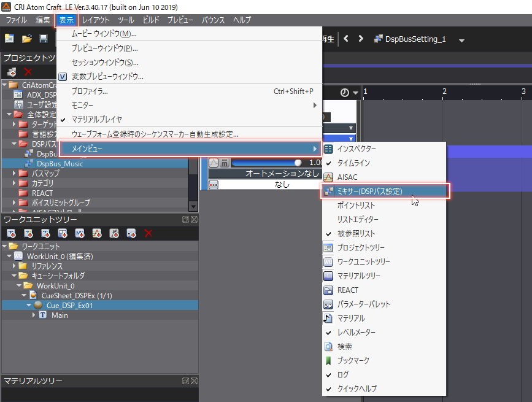Expand the ボイスリミットグループ folder
The height and width of the screenshot is (402, 532).
(14, 203)
